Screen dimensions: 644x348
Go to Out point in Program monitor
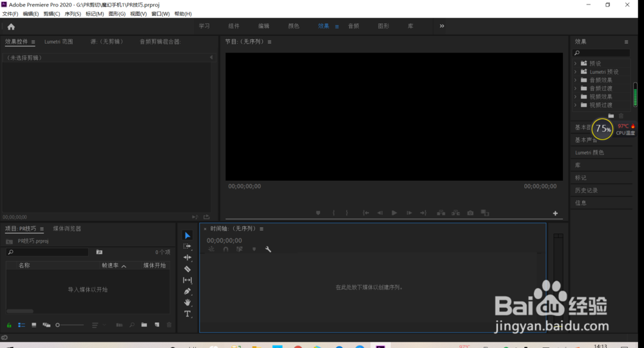coord(424,213)
